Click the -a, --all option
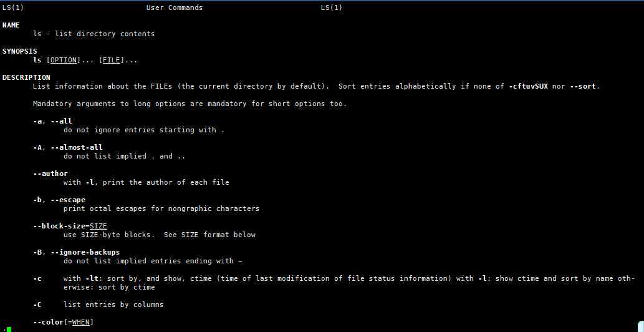Screen dimensions: 644x332 click(52, 121)
